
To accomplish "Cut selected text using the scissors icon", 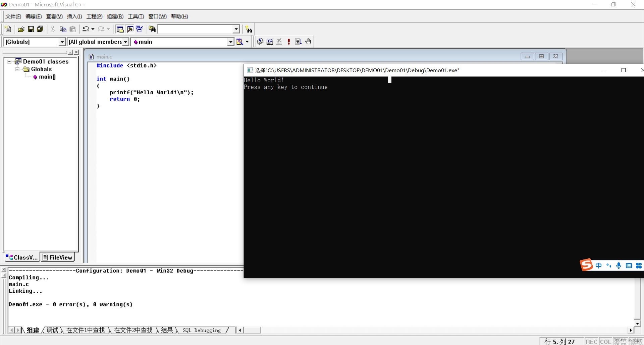I will pyautogui.click(x=52, y=29).
